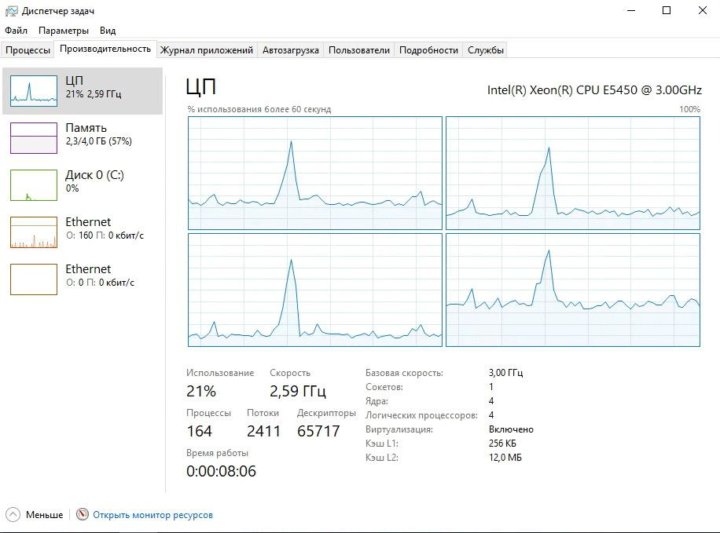Click the Task Manager title bar icon
The image size is (720, 533).
11,10
